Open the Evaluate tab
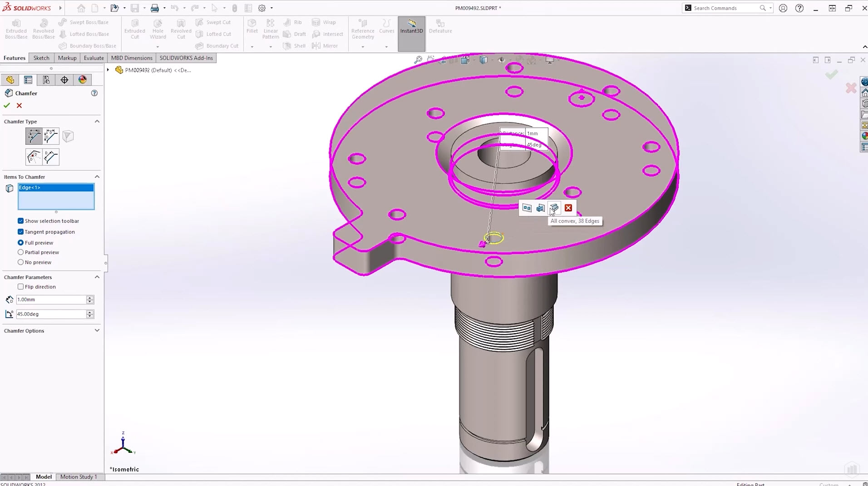The height and width of the screenshot is (486, 868). pos(94,58)
